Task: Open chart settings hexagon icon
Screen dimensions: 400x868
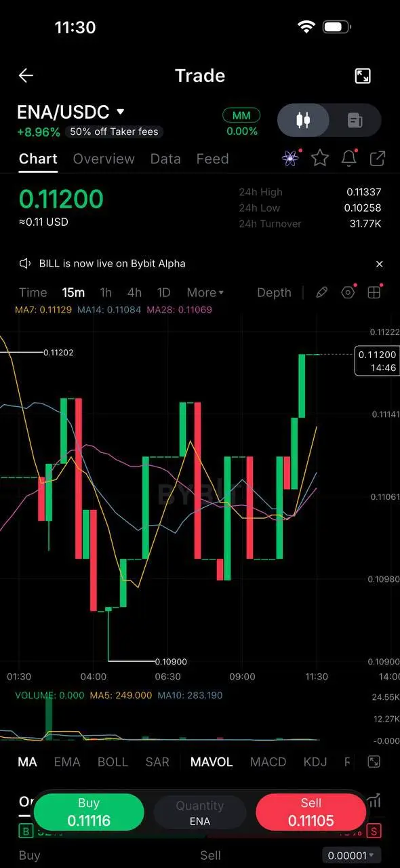Action: tap(348, 292)
